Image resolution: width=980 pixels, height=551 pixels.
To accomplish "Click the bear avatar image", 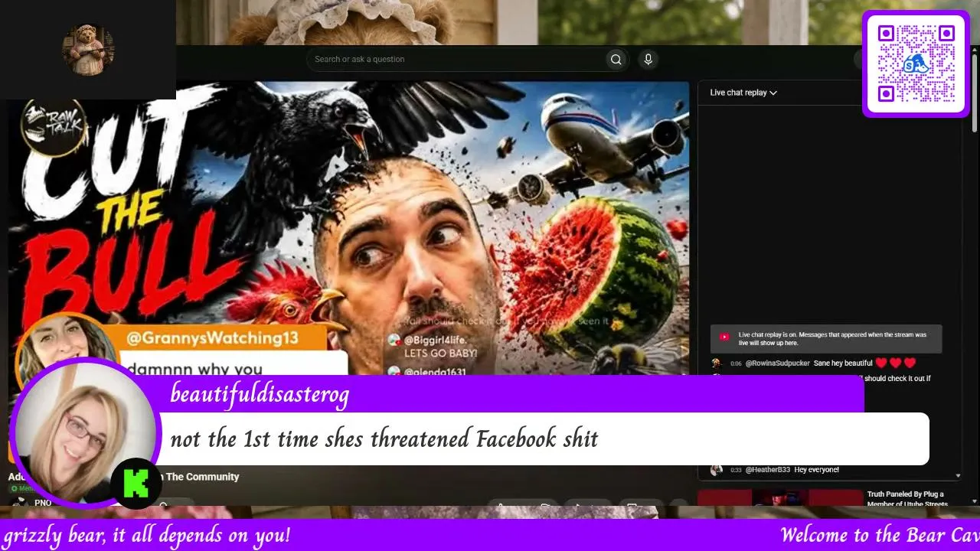I will pos(88,50).
